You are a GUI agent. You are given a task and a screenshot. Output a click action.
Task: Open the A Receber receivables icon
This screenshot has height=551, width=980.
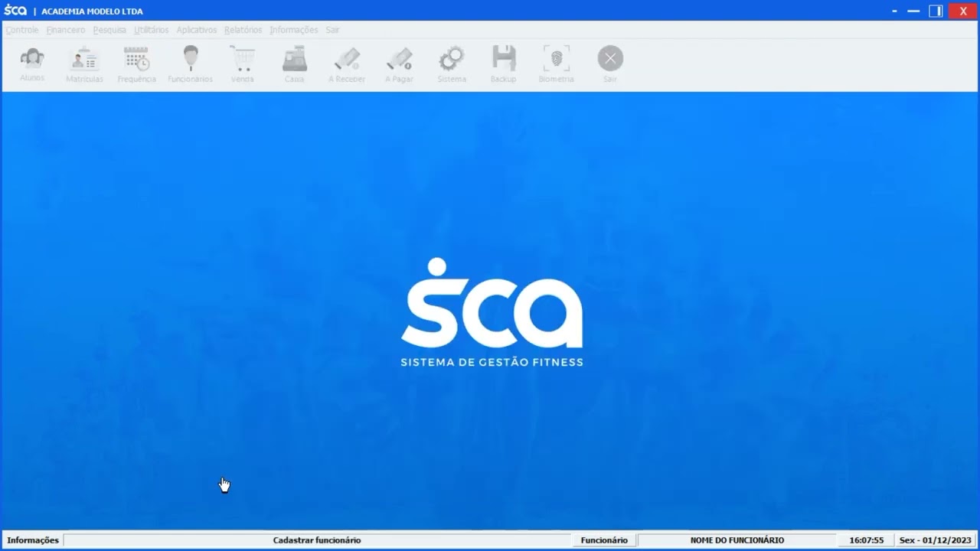[347, 64]
